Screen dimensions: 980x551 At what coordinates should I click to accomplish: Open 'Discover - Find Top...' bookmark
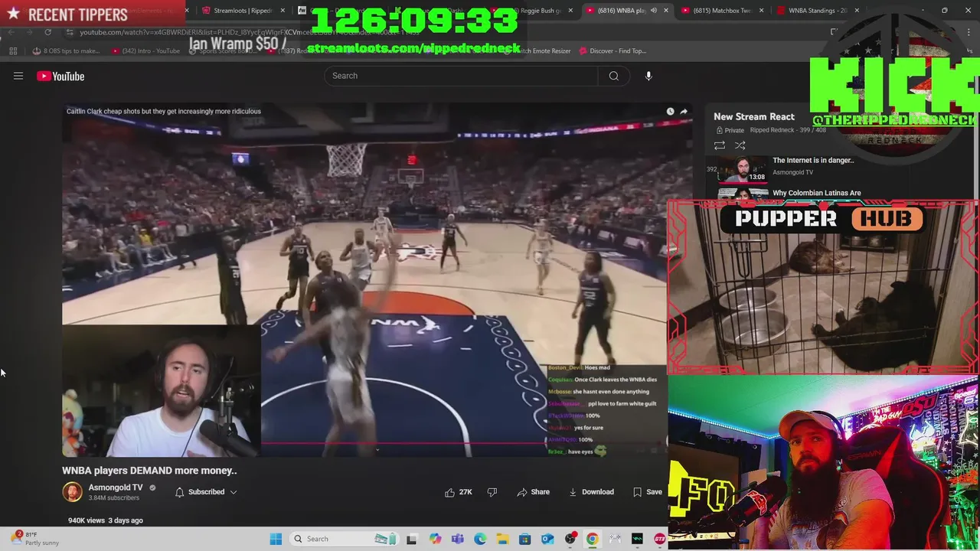[x=612, y=51]
